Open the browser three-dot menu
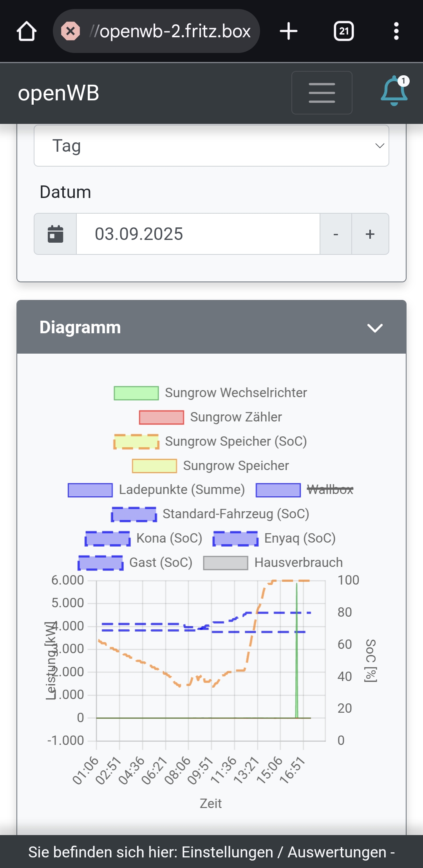Image resolution: width=423 pixels, height=868 pixels. [396, 31]
